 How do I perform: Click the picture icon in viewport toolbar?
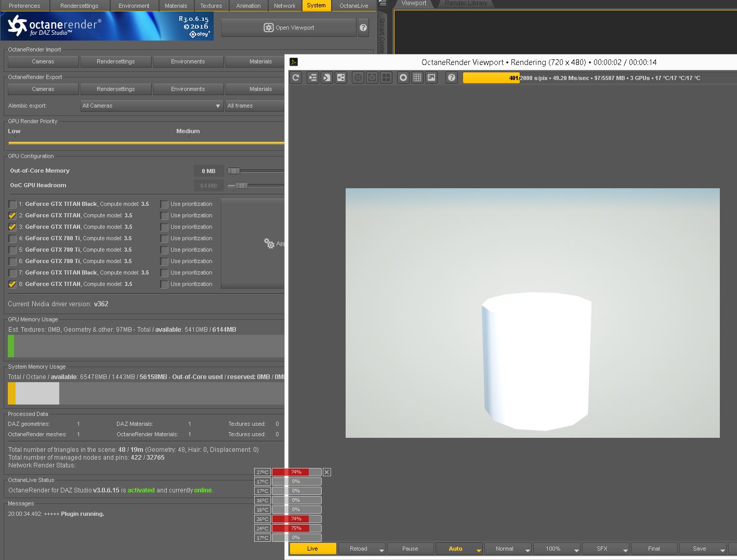[431, 77]
